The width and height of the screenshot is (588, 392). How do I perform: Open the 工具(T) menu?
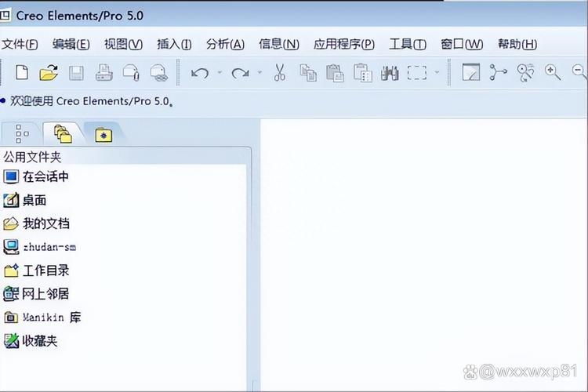point(407,44)
